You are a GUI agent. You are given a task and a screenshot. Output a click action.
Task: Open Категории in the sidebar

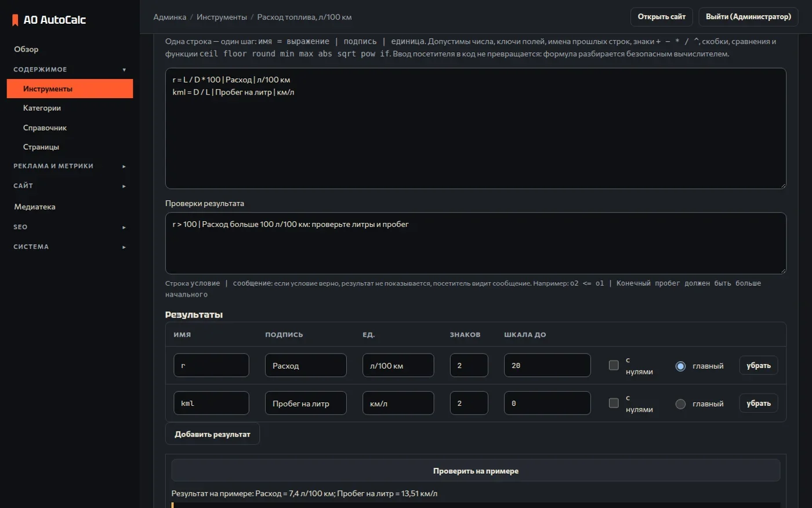pos(70,108)
